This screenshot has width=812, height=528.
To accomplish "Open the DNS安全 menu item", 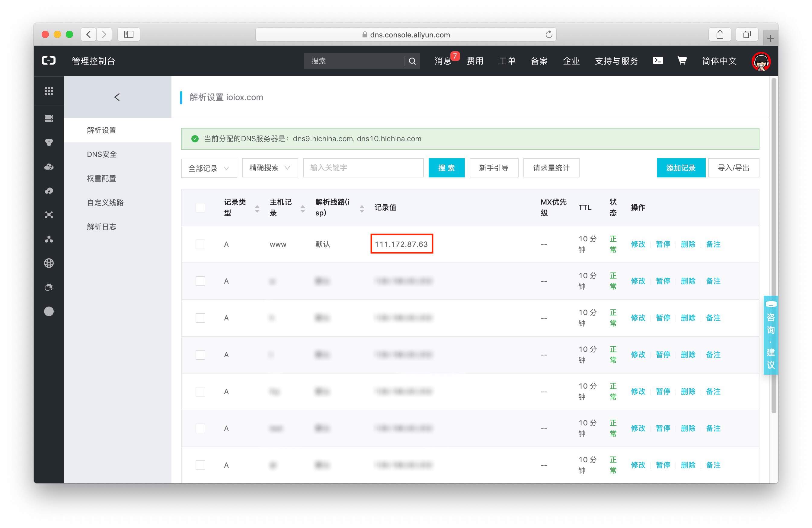I will (x=102, y=154).
